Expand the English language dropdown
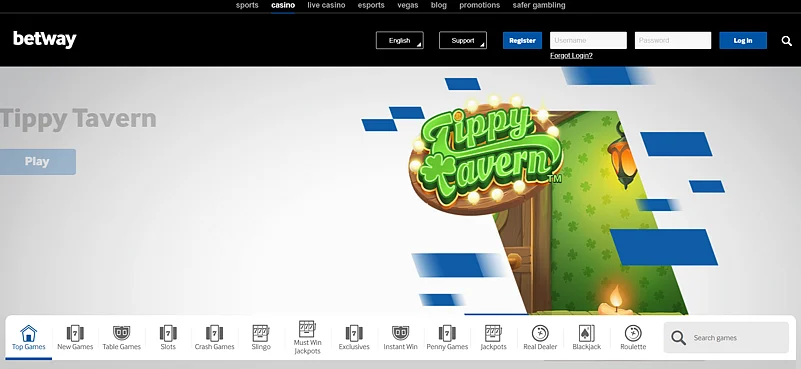 [399, 40]
